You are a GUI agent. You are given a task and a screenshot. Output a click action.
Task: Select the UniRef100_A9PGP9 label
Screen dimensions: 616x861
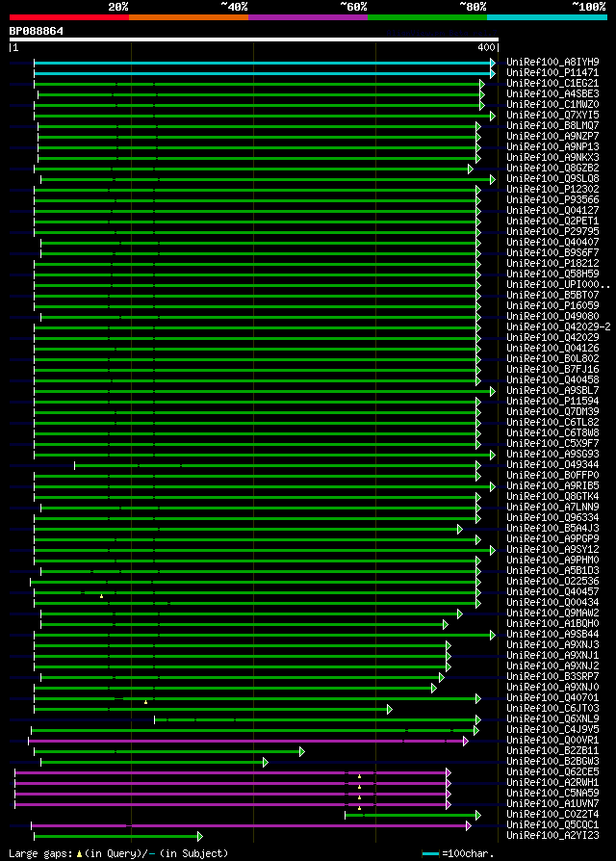[552, 538]
